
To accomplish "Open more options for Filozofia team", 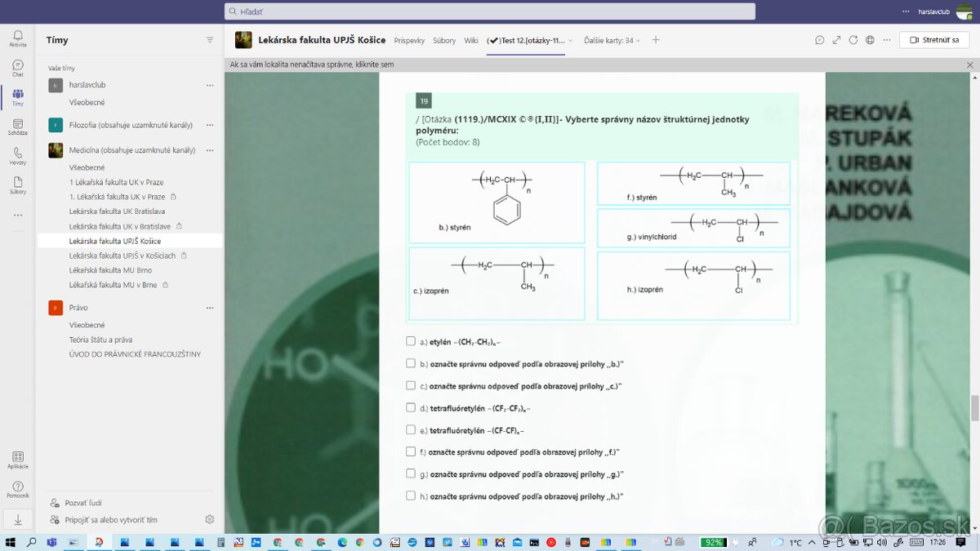I will [x=210, y=125].
